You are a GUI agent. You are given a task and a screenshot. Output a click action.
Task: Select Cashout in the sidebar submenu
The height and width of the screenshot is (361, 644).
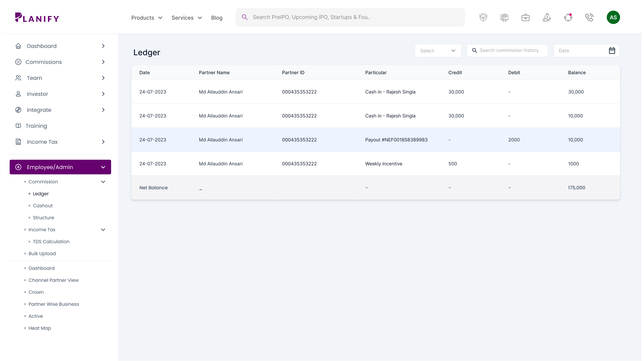tap(43, 206)
